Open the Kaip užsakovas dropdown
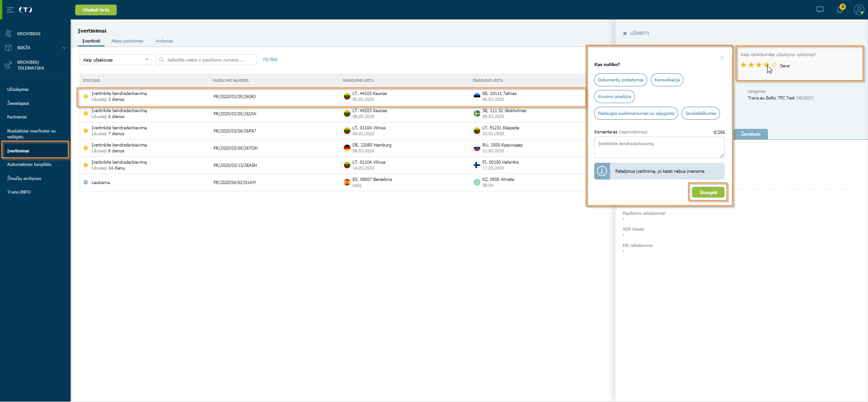Viewport: 868px width, 402px height. 116,60
